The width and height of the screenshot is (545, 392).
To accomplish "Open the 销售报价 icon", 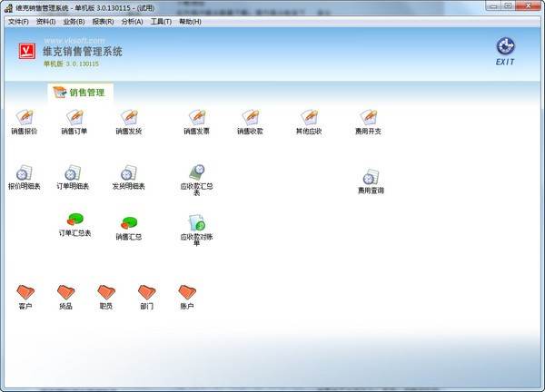I will point(25,118).
